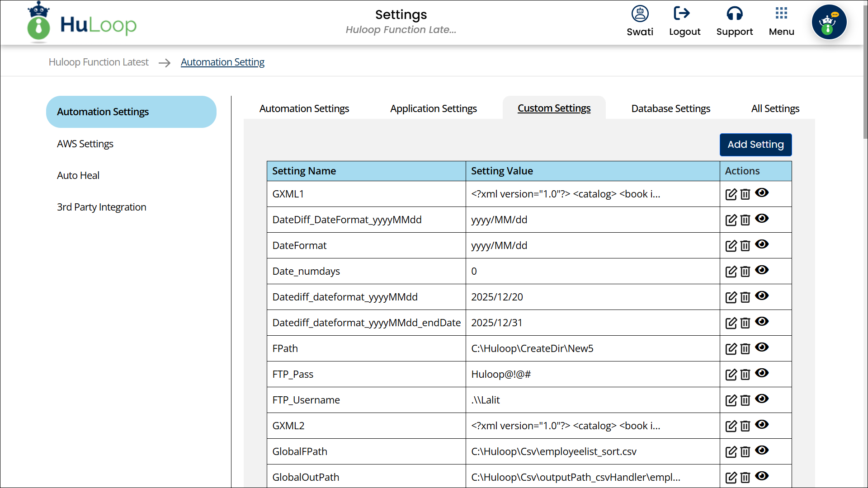This screenshot has height=488, width=868.
Task: Show FTP_Pass value with eye icon
Action: tap(762, 373)
